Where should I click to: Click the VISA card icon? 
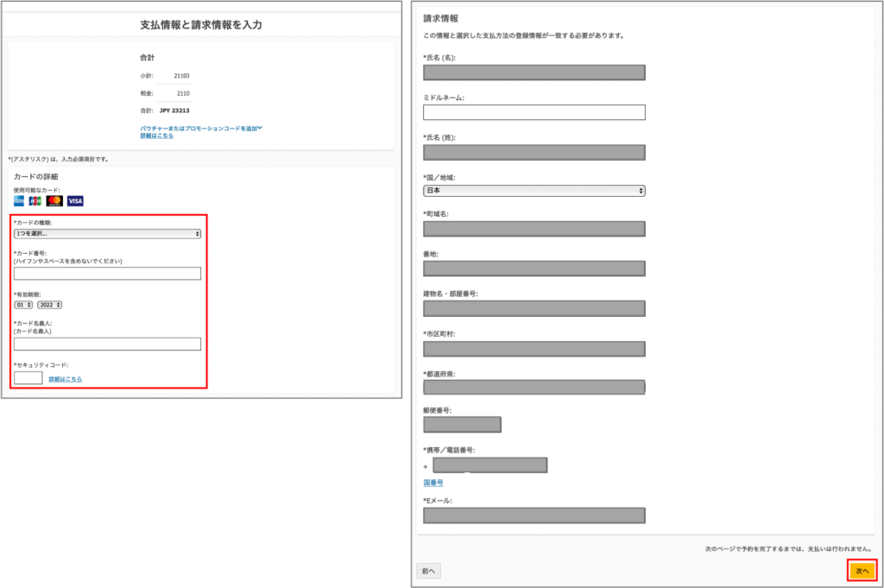75,201
